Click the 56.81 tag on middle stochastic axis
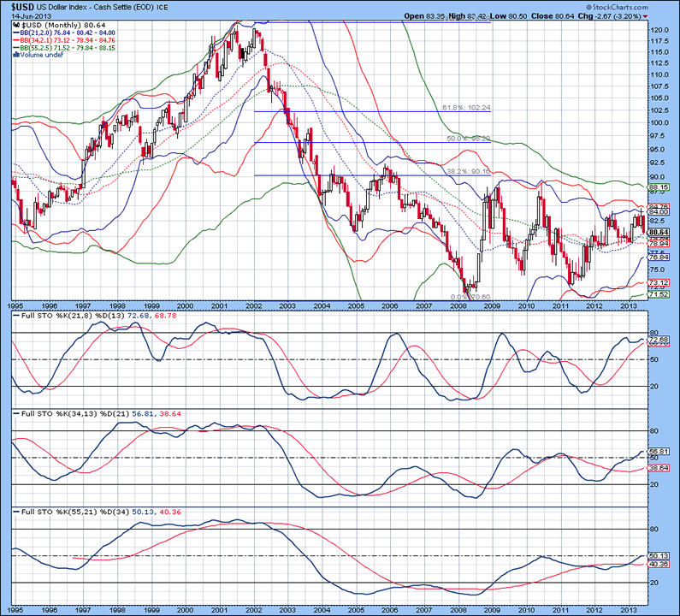The image size is (680, 616). pyautogui.click(x=657, y=451)
